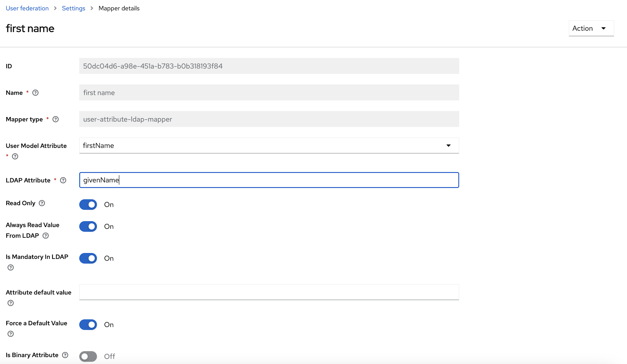Click Always Read Value From LDAP help icon
The image size is (627, 364).
(x=45, y=235)
